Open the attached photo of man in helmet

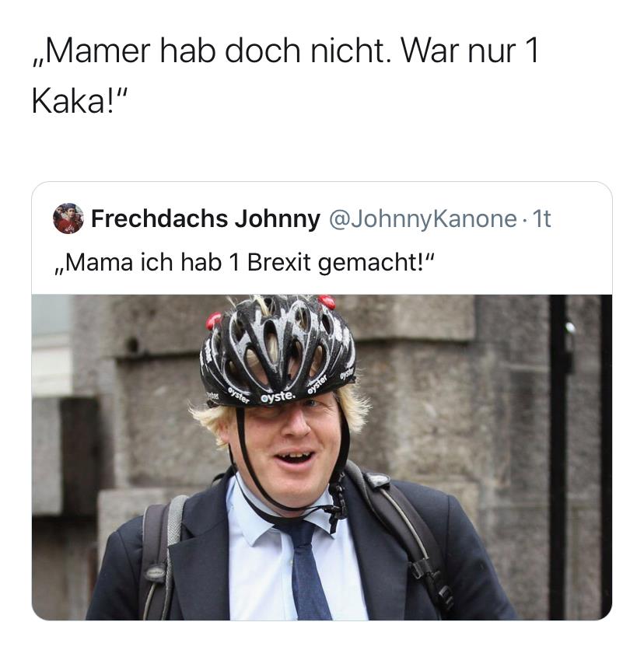tap(321, 457)
